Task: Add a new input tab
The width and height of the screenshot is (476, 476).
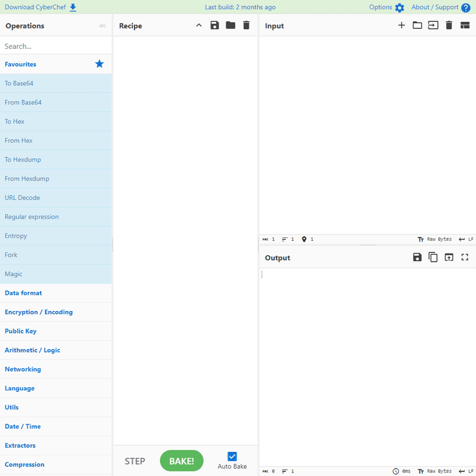Action: pos(401,25)
